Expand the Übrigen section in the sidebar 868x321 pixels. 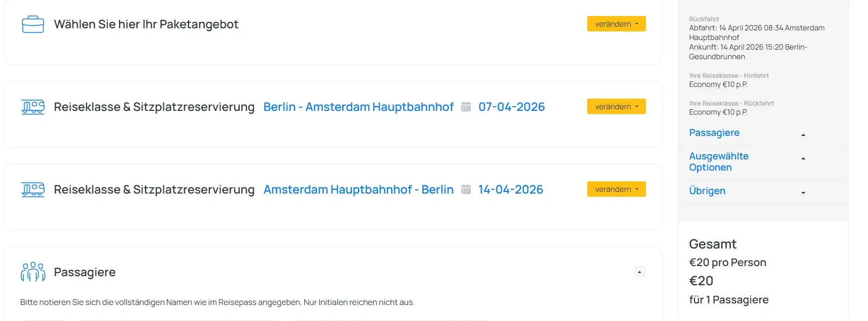(803, 192)
